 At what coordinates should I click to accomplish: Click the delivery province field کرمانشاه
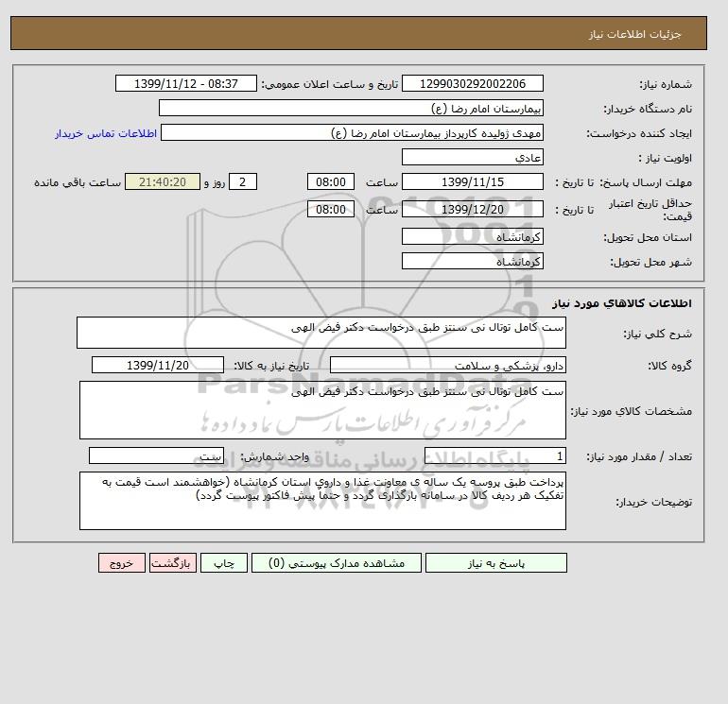pos(472,236)
